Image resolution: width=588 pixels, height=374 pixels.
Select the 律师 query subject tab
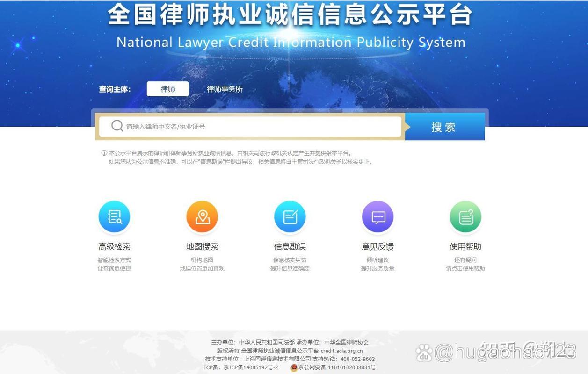point(168,89)
